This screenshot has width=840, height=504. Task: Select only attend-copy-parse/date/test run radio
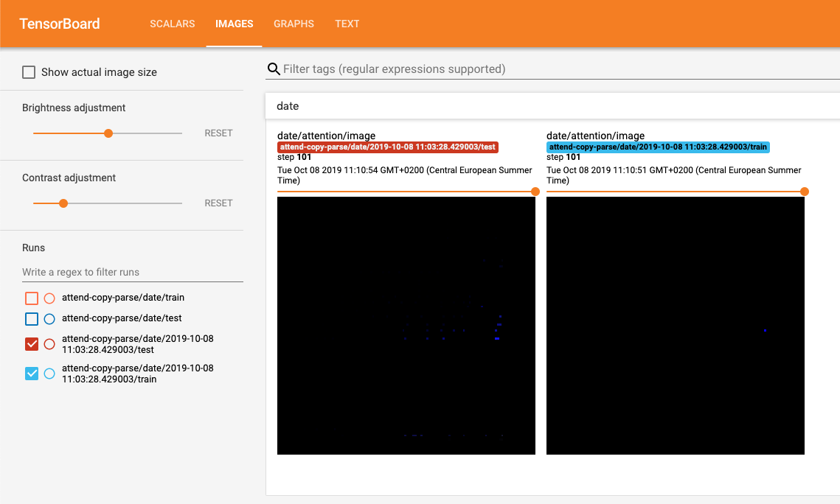pos(49,319)
